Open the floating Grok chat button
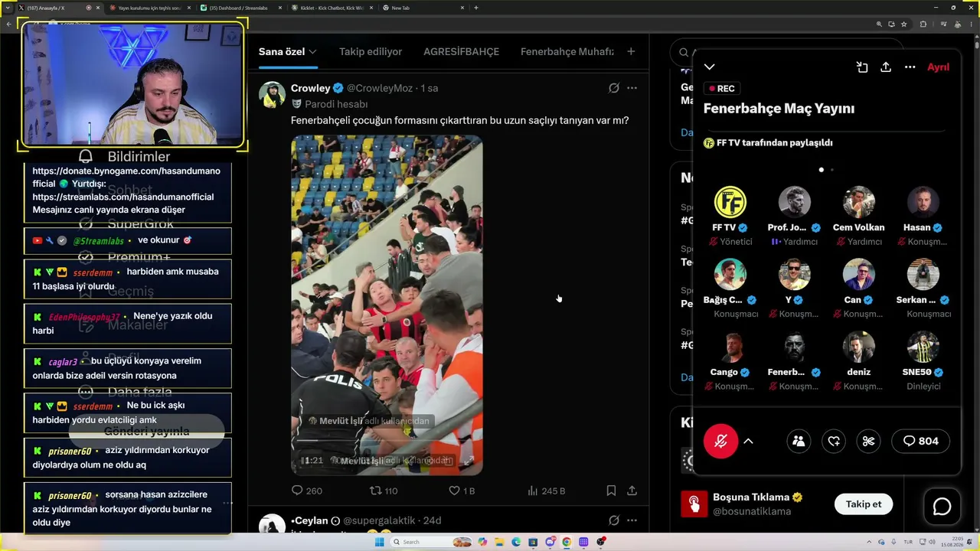This screenshot has width=980, height=551. pos(942,507)
